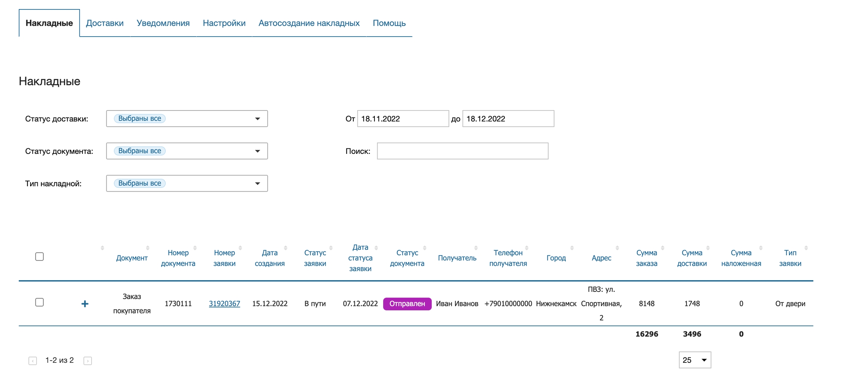Change rows per page from 25
Image resolution: width=868 pixels, height=379 pixels.
pos(695,360)
